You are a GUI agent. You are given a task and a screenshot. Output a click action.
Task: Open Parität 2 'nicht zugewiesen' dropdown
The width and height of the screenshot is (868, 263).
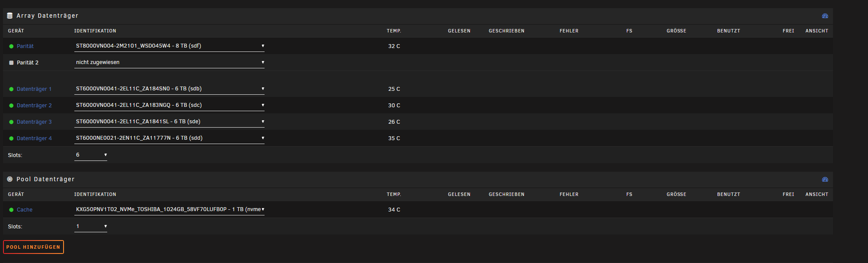click(x=169, y=62)
